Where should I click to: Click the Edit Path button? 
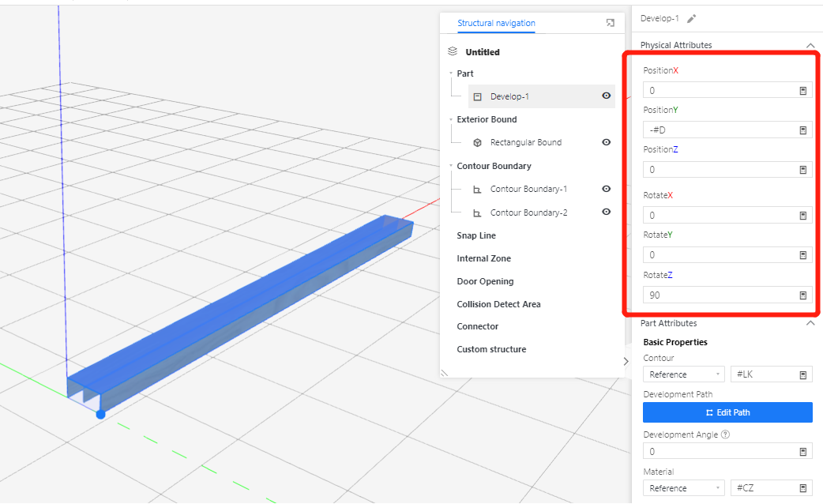727,412
